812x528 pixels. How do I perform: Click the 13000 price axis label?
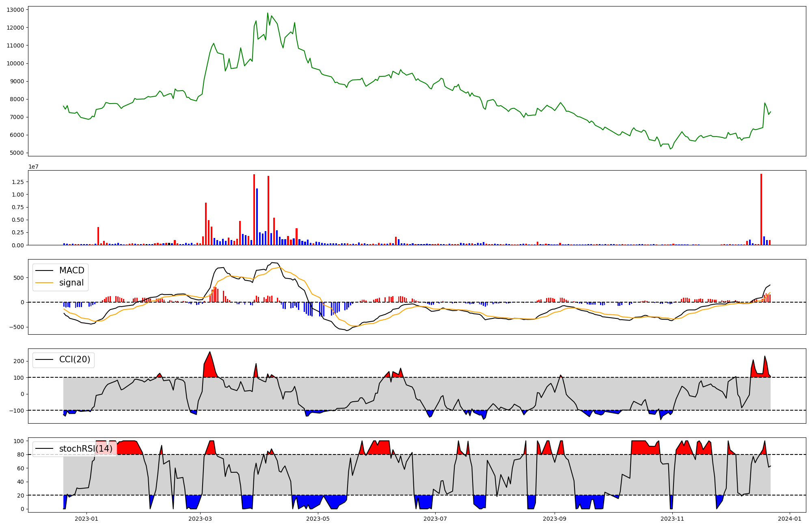pyautogui.click(x=15, y=9)
